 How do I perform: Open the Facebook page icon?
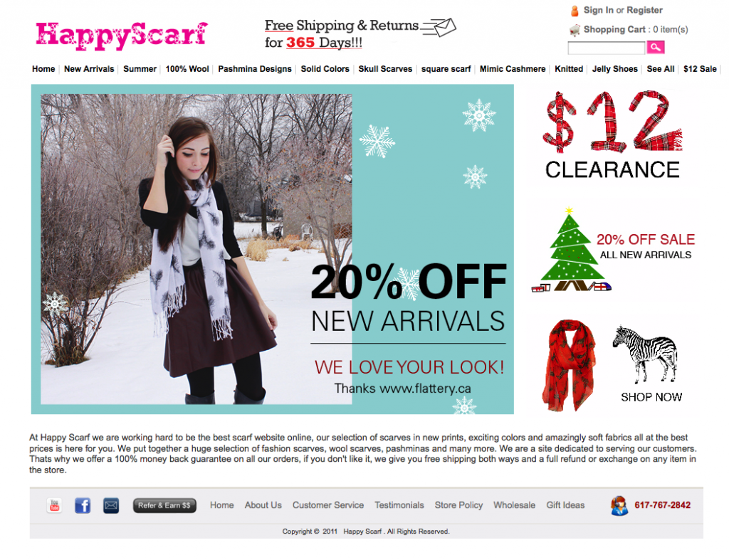pos(83,505)
